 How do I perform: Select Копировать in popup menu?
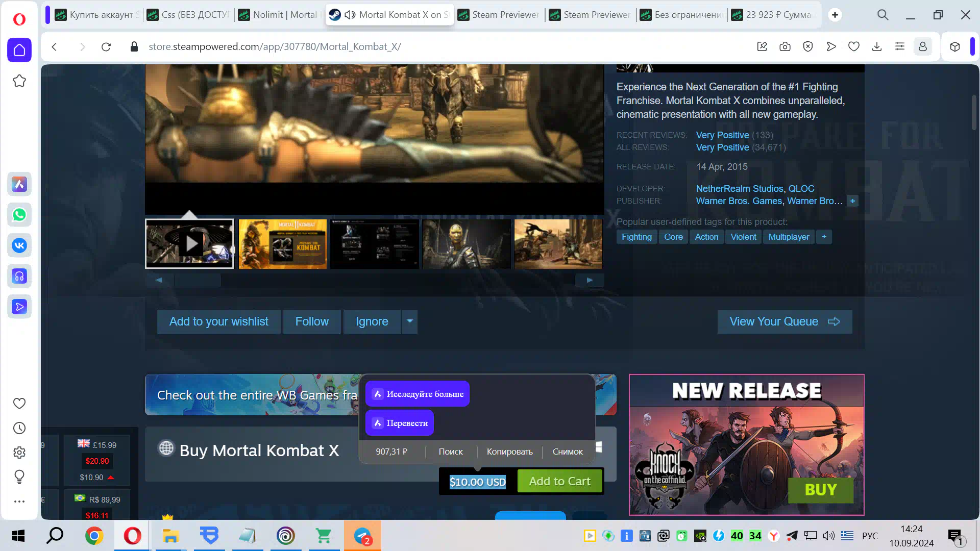(x=509, y=452)
